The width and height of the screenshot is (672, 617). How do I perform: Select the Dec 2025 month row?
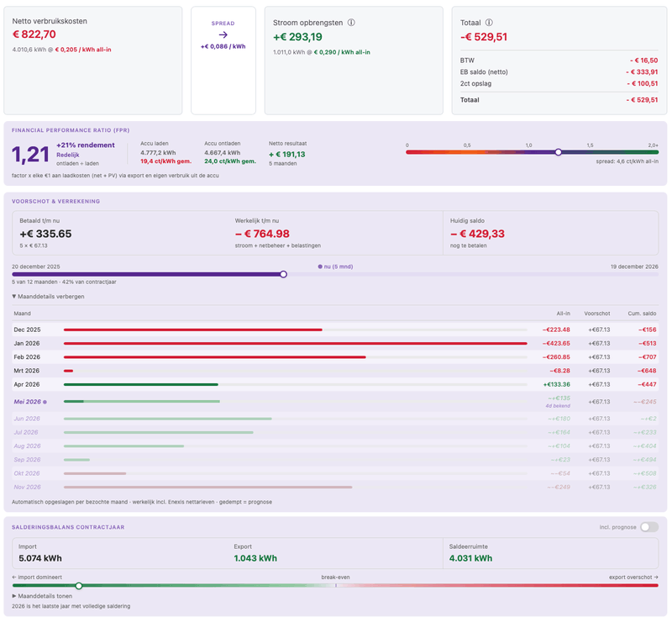(x=335, y=330)
